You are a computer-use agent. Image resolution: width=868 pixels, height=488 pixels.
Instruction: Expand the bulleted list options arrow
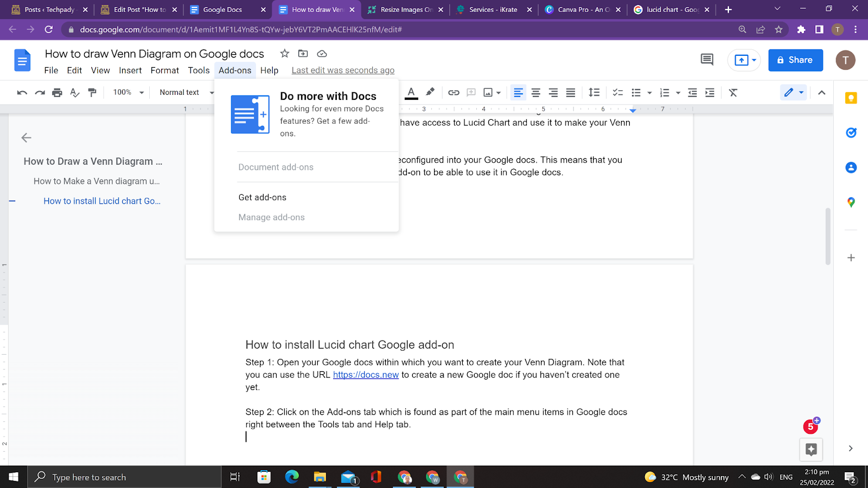(x=649, y=93)
